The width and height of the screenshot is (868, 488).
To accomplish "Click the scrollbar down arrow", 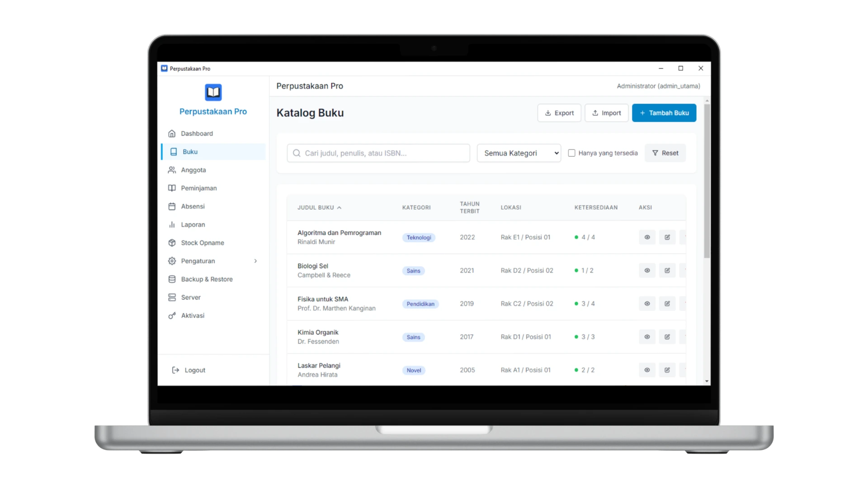I will [707, 381].
